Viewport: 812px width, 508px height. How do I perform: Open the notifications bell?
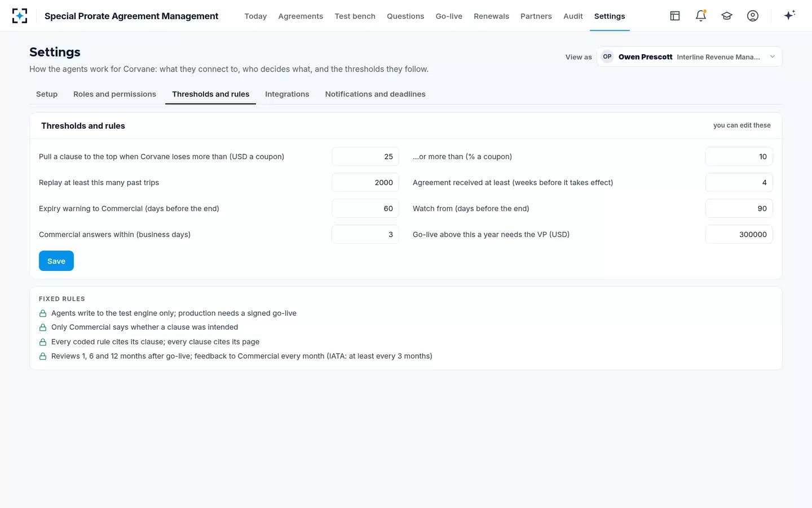pyautogui.click(x=701, y=16)
